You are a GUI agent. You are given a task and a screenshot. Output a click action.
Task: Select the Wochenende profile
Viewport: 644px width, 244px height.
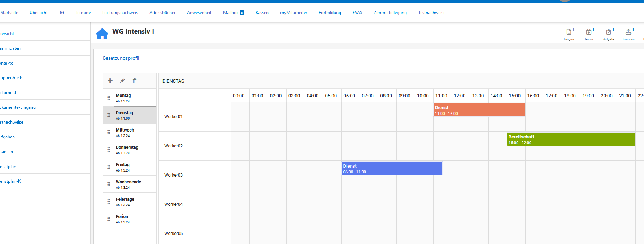coord(129,184)
